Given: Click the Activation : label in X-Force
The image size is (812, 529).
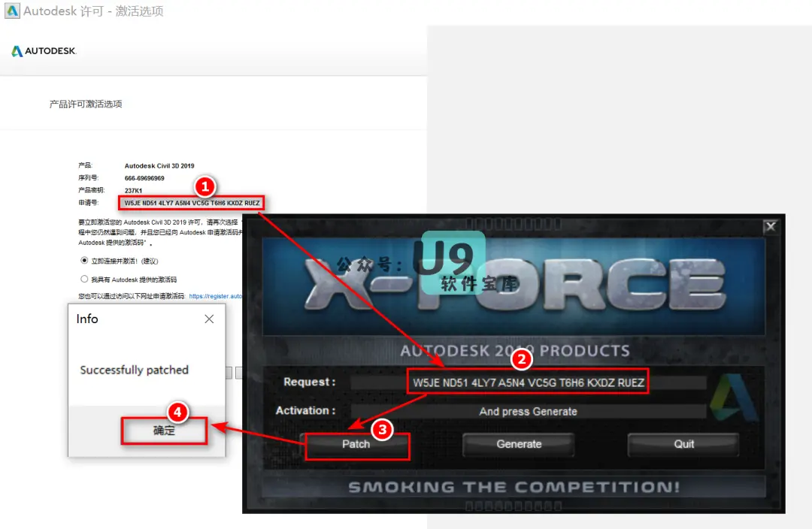Looking at the screenshot, I should (x=305, y=410).
